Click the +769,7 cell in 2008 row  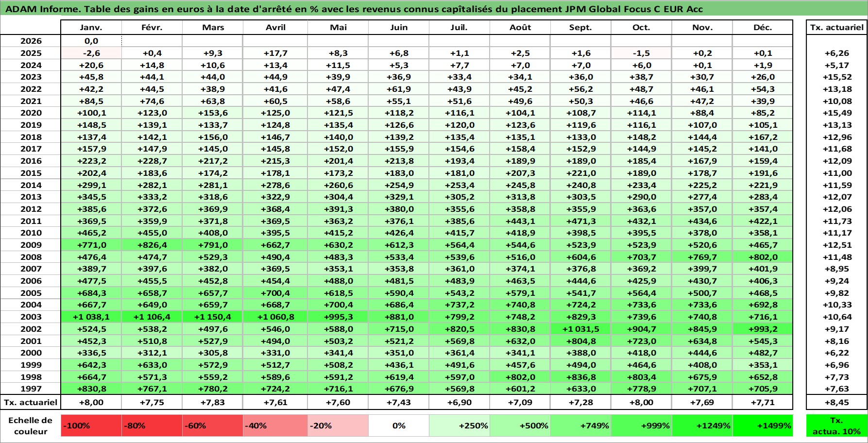(x=702, y=257)
